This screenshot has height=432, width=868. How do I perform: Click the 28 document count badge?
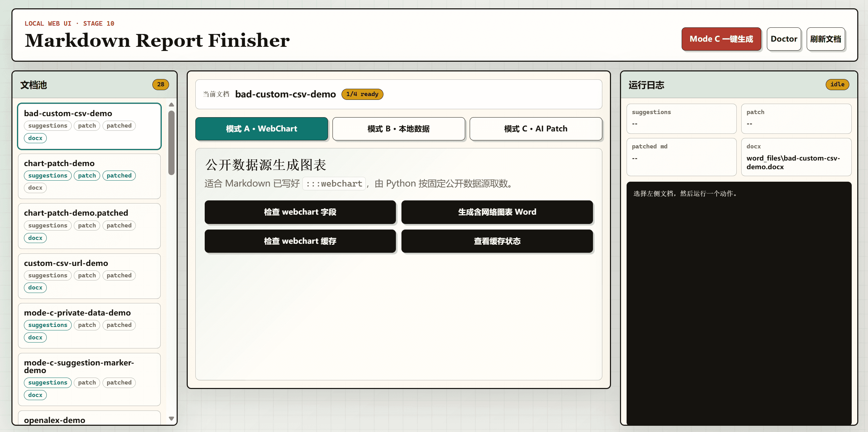(x=160, y=85)
